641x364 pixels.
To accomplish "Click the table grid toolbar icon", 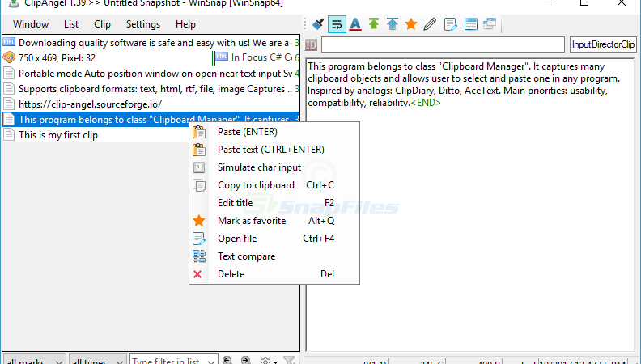I will [x=470, y=24].
